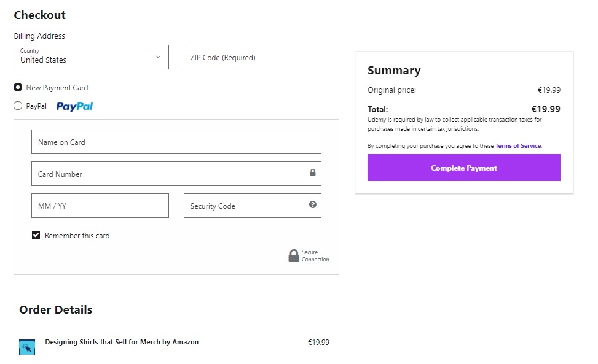Click the course thumbnail image

click(27, 347)
